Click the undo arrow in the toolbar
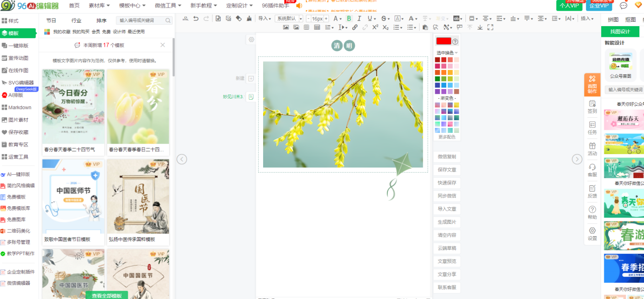 pyautogui.click(x=195, y=19)
